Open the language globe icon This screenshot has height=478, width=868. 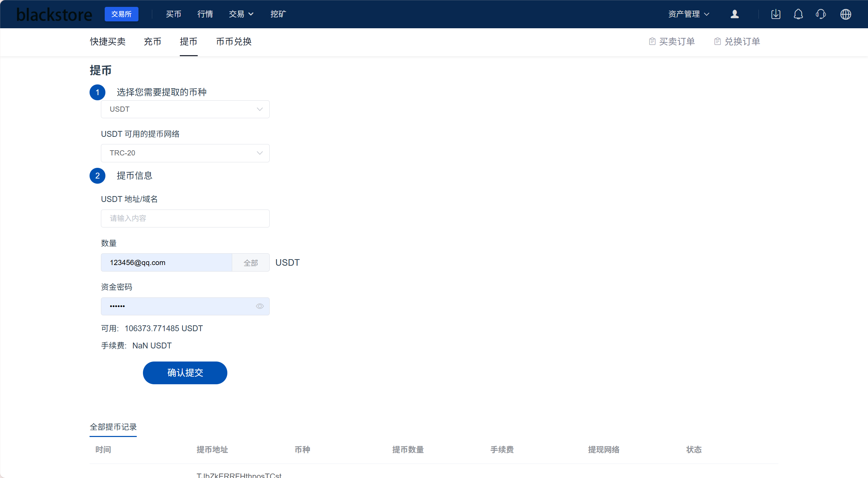[x=846, y=14]
